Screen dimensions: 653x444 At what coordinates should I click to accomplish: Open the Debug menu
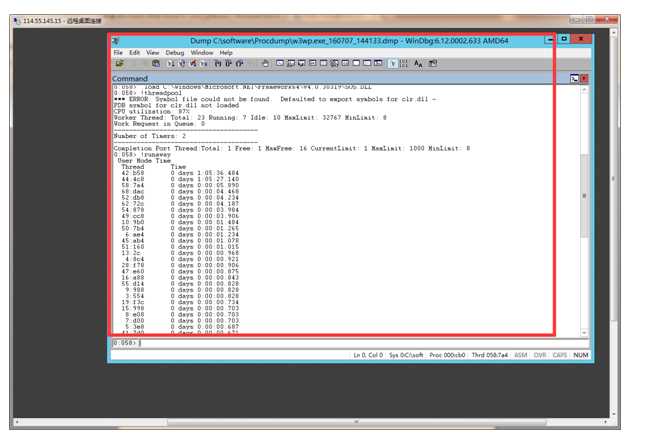[174, 52]
